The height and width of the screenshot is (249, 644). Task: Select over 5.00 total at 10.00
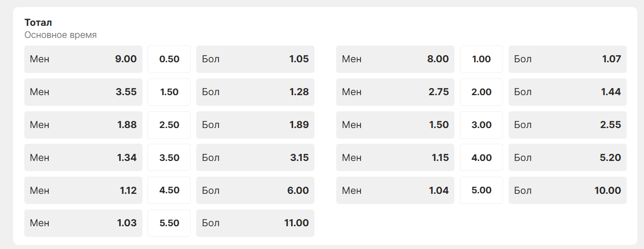567,190
